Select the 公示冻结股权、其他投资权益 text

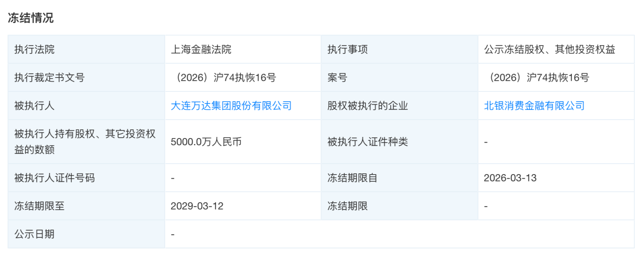coord(549,49)
